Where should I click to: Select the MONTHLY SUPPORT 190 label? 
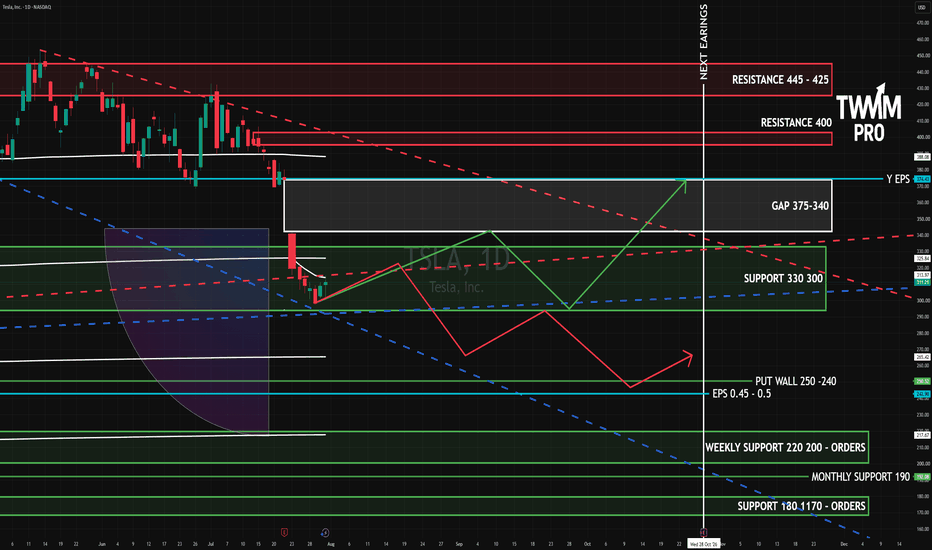click(860, 477)
